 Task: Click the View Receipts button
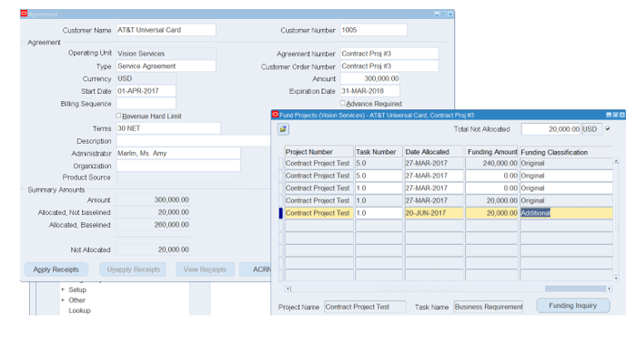click(x=205, y=269)
